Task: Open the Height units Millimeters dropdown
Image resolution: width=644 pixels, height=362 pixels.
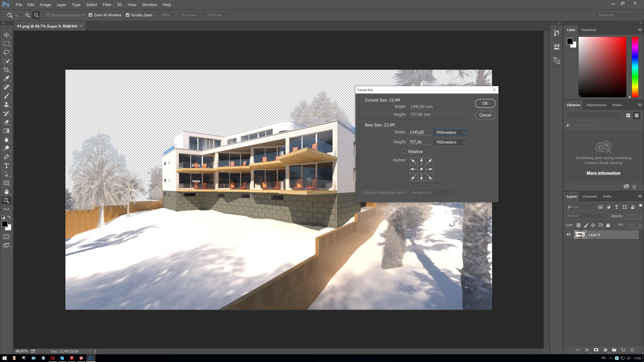Action: click(450, 142)
